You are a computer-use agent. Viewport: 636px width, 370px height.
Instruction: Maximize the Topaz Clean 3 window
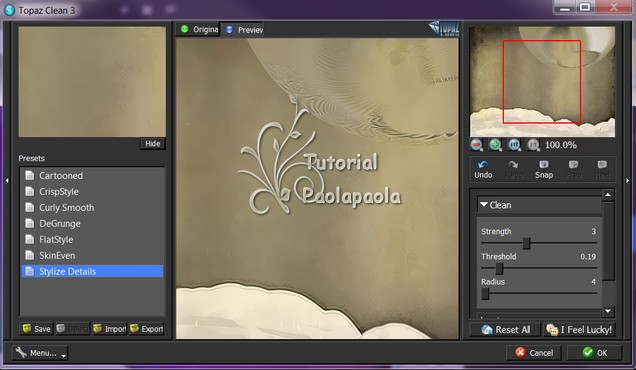tap(584, 7)
